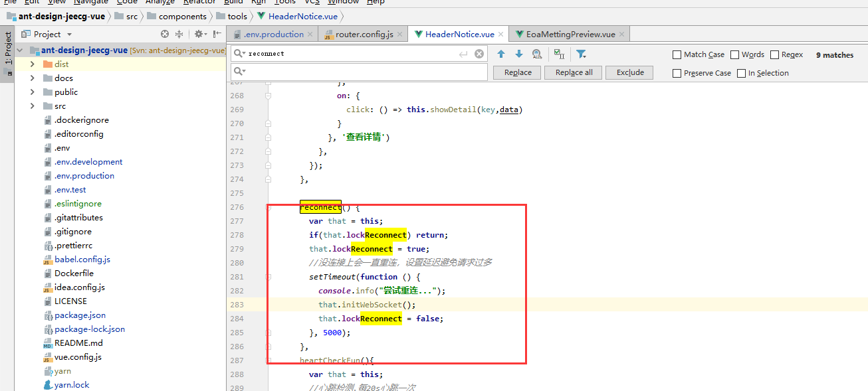Expand the docs folder
This screenshot has height=391, width=868.
33,78
